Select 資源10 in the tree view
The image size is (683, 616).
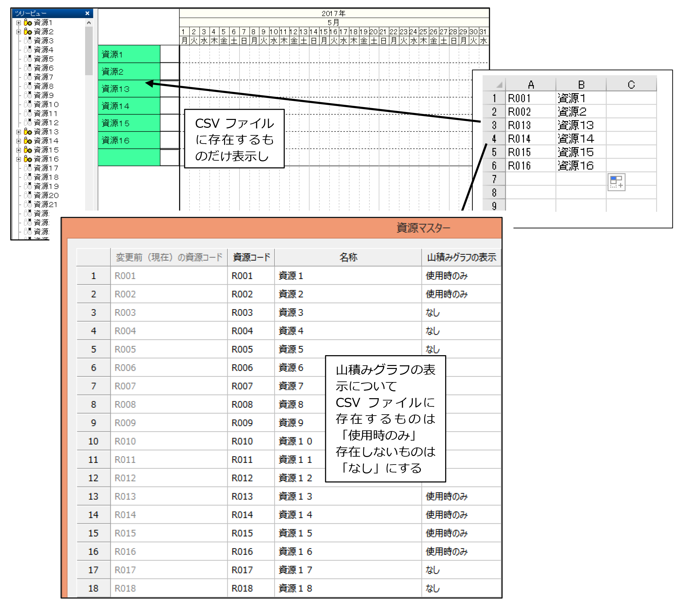[46, 104]
